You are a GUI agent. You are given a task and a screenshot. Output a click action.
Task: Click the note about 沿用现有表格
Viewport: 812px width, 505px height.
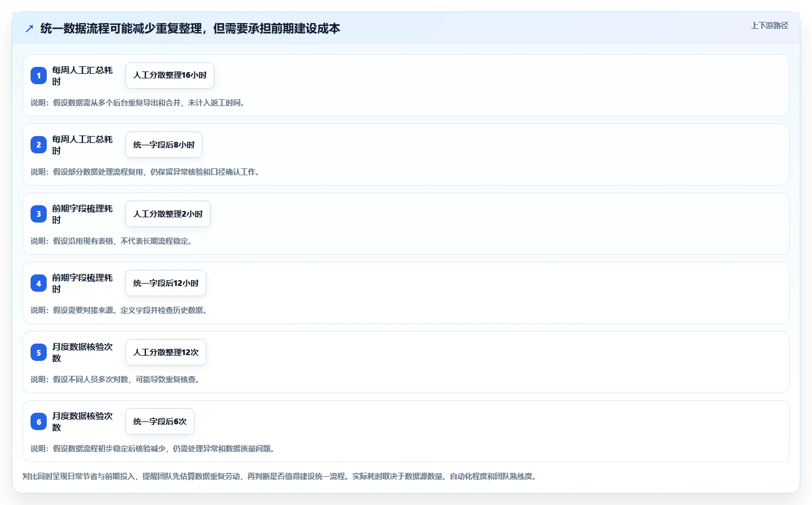click(x=112, y=241)
